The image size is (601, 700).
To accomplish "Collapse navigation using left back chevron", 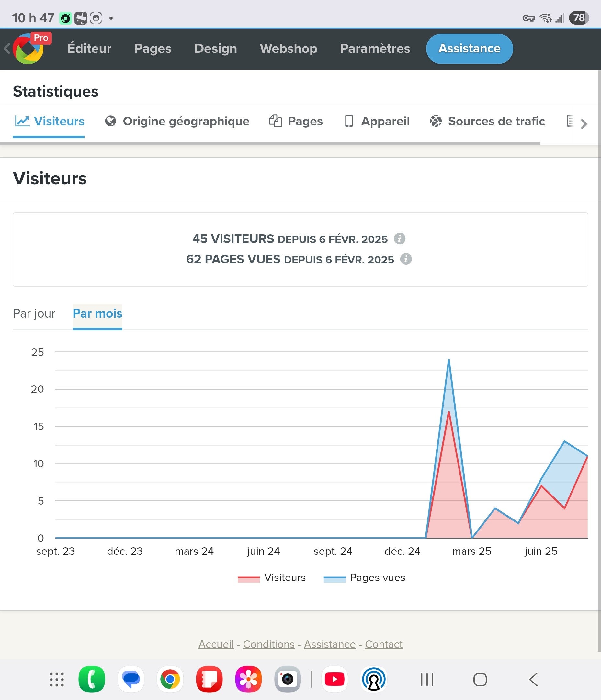I will (x=6, y=49).
